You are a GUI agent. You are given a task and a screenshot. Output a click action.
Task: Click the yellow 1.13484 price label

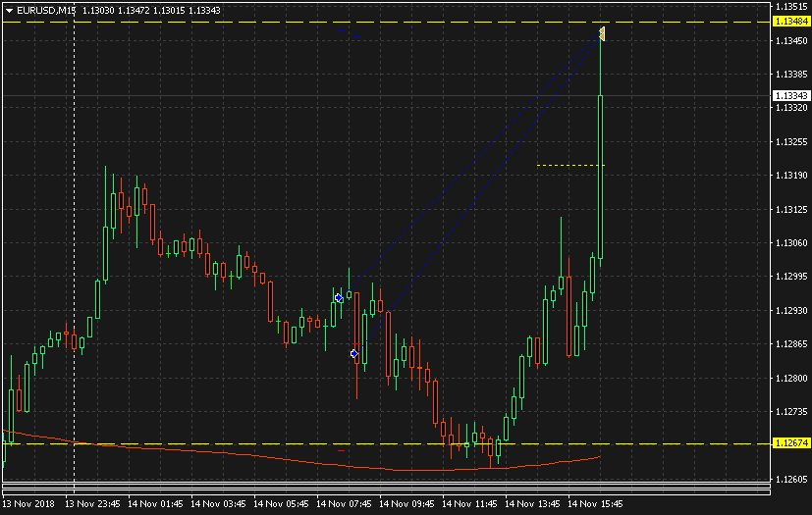click(790, 22)
